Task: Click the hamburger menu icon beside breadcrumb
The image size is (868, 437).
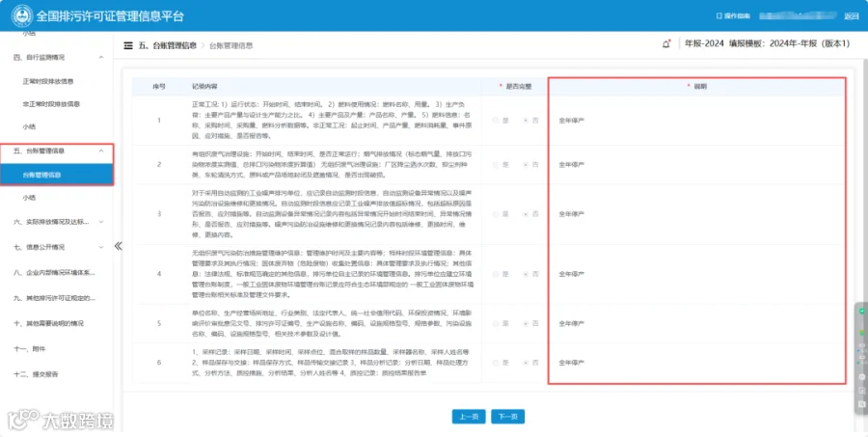Action: pos(128,45)
